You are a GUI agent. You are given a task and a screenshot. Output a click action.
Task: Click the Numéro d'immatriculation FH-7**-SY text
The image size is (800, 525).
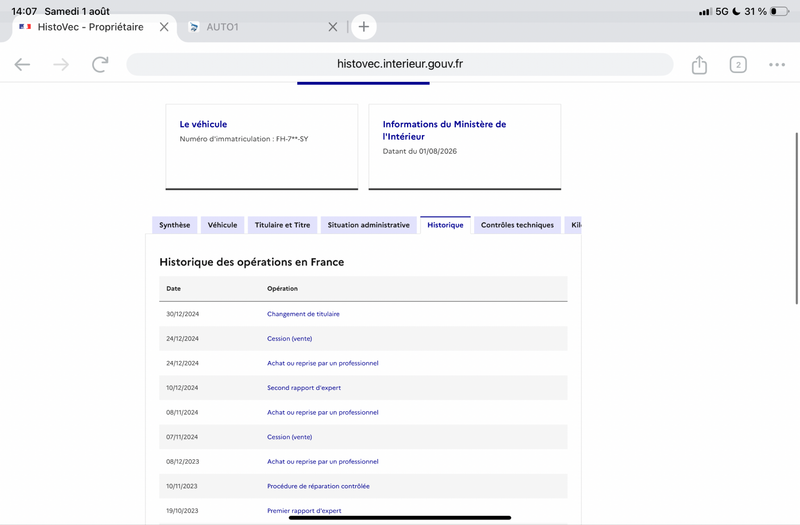pos(244,139)
